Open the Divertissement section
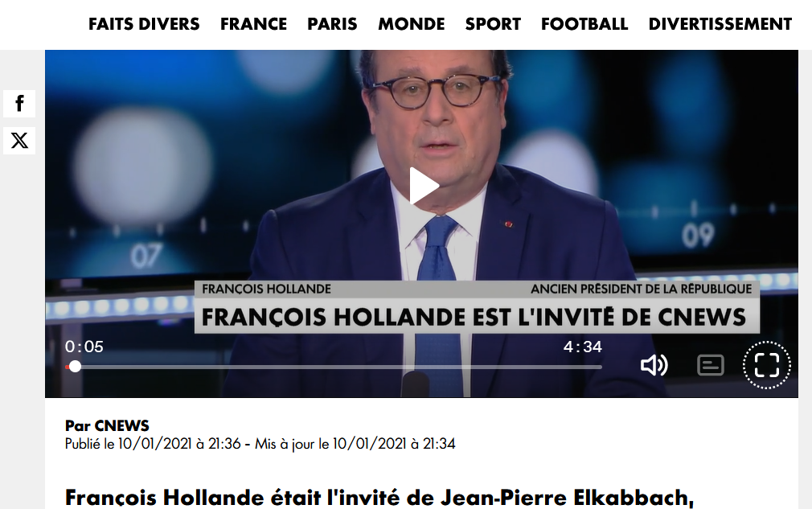812x509 pixels. (x=720, y=24)
